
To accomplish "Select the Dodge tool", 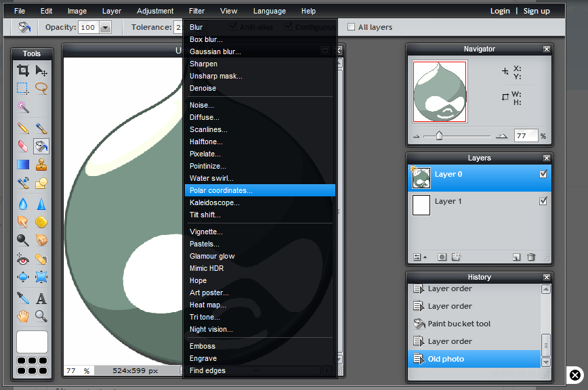I will tap(23, 240).
